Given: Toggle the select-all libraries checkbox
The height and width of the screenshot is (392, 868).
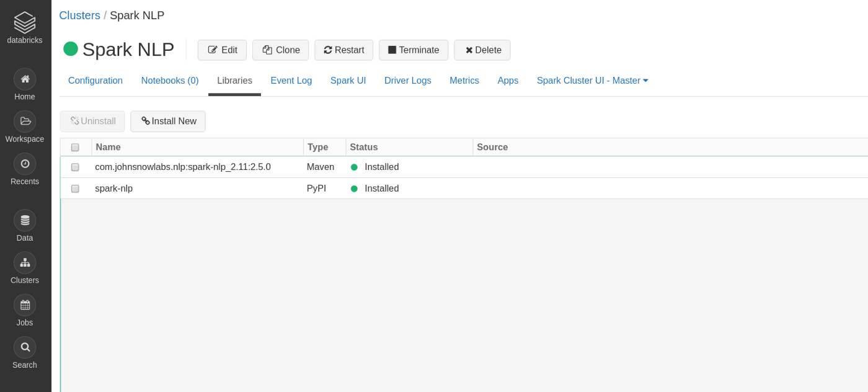Looking at the screenshot, I should point(75,148).
